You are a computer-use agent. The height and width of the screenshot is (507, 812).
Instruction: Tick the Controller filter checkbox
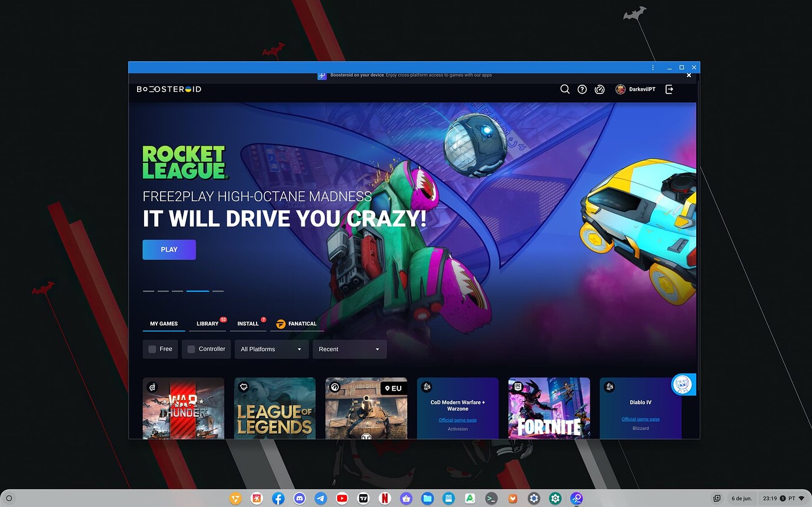tap(191, 349)
